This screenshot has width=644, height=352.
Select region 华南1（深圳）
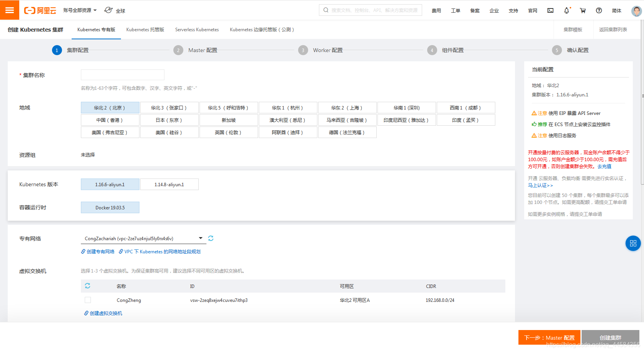pyautogui.click(x=407, y=108)
